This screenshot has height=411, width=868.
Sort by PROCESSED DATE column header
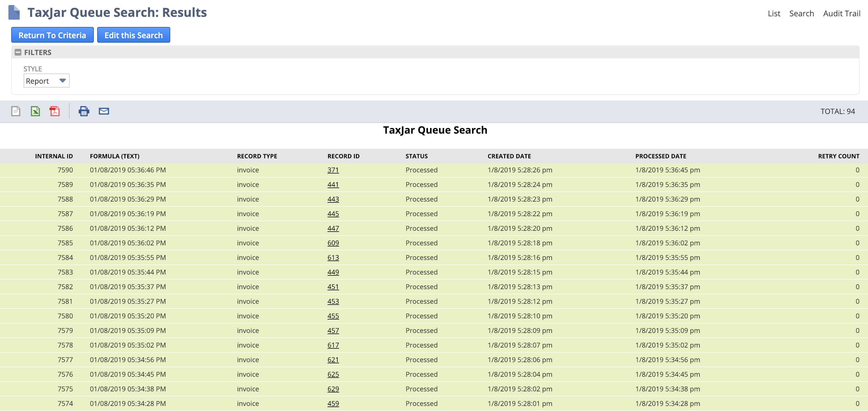[x=661, y=156]
